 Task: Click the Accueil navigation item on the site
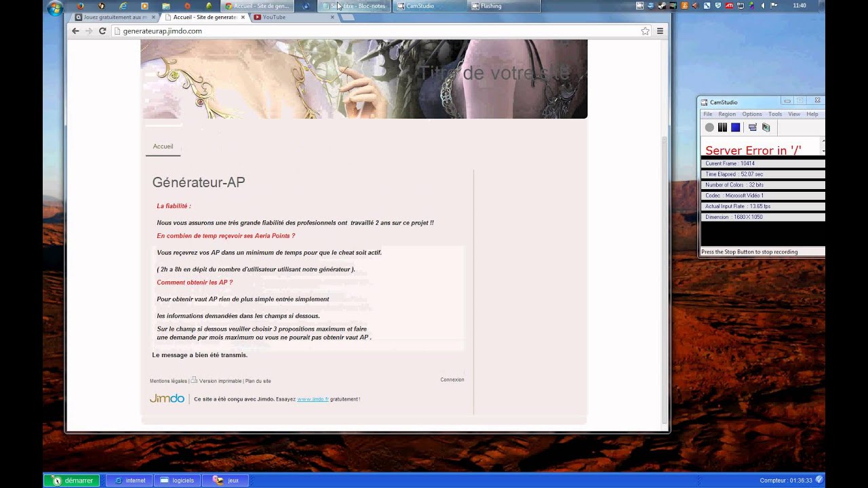click(x=163, y=146)
